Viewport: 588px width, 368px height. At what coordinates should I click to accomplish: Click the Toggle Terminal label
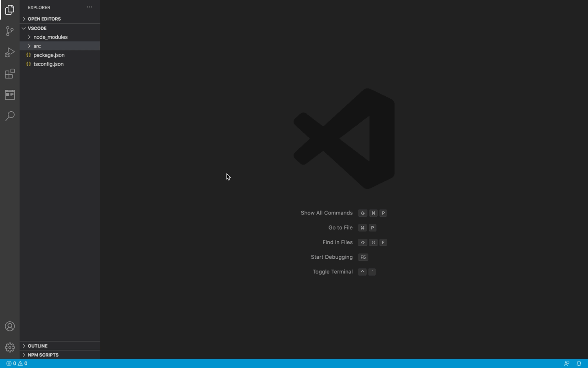pyautogui.click(x=332, y=272)
